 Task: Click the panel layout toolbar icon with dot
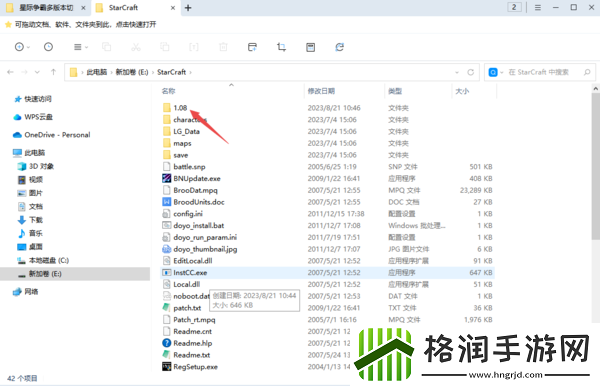[252, 47]
